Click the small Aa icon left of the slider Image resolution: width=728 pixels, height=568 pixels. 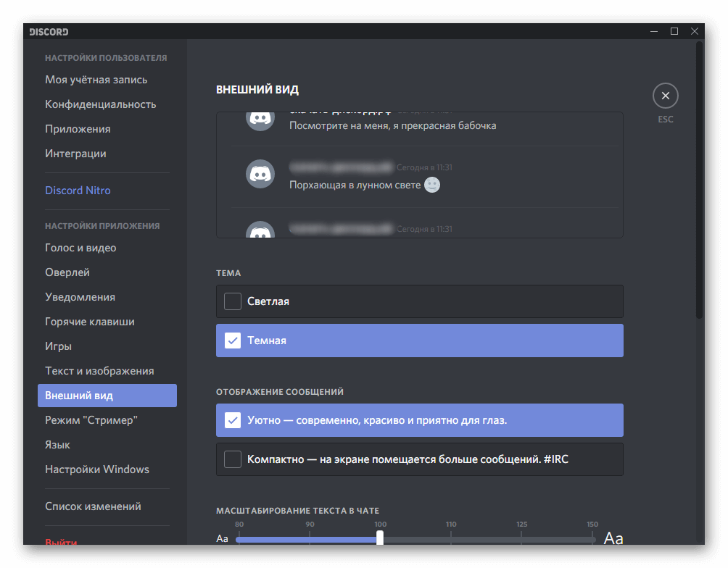[x=222, y=538]
